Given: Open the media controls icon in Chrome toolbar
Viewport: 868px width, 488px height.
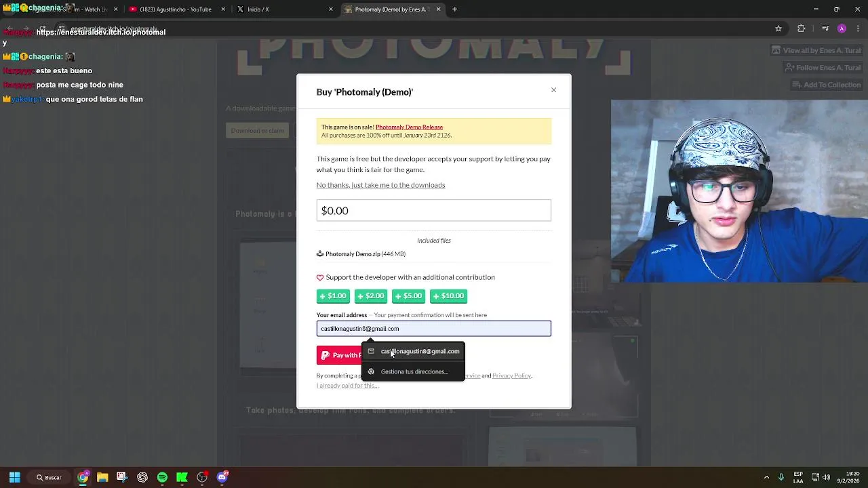Looking at the screenshot, I should 825,28.
